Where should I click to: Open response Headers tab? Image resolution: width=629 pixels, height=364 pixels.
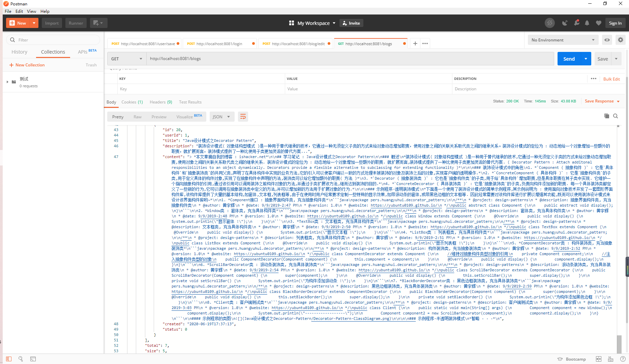tap(161, 102)
